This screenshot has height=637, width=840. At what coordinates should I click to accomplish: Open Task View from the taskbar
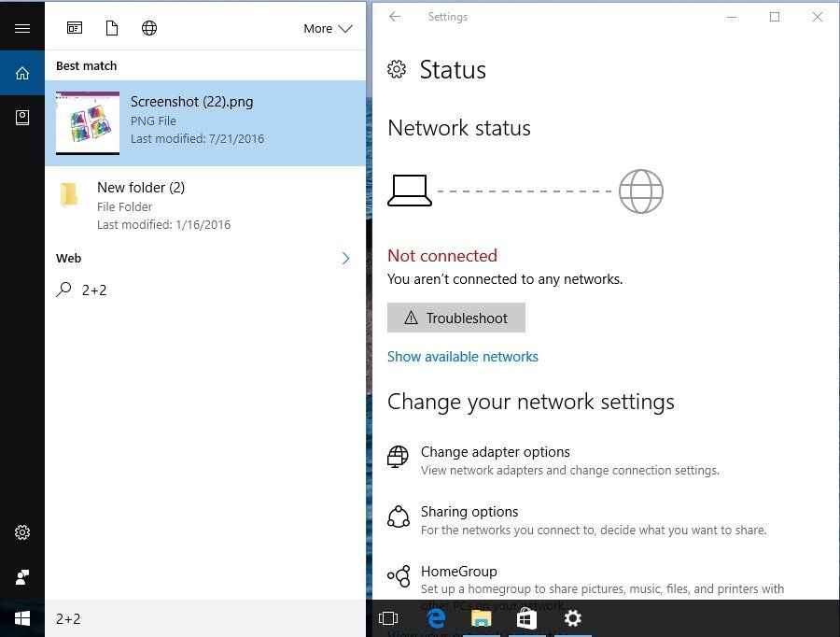click(388, 618)
